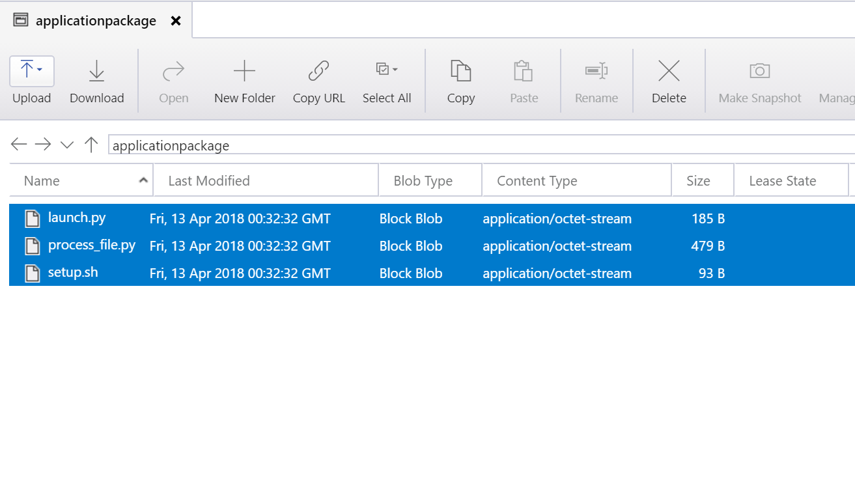The image size is (855, 504).
Task: Open the Upload dropdown arrow
Action: 40,69
